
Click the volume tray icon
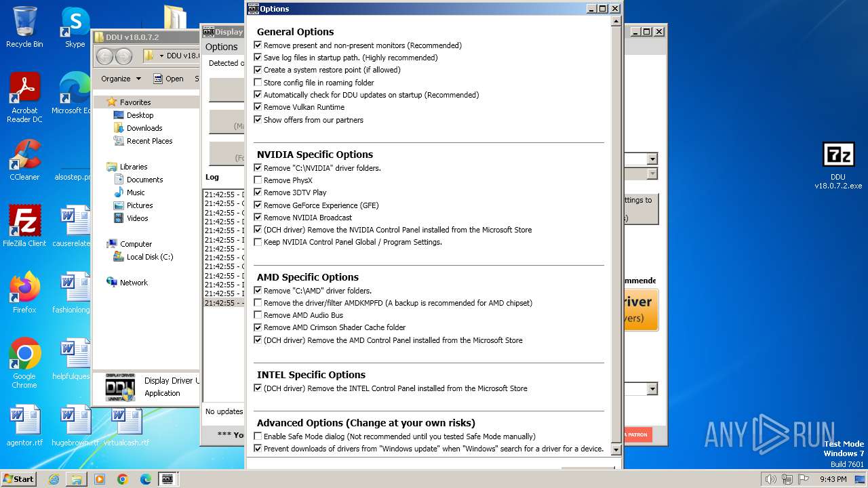click(x=770, y=479)
